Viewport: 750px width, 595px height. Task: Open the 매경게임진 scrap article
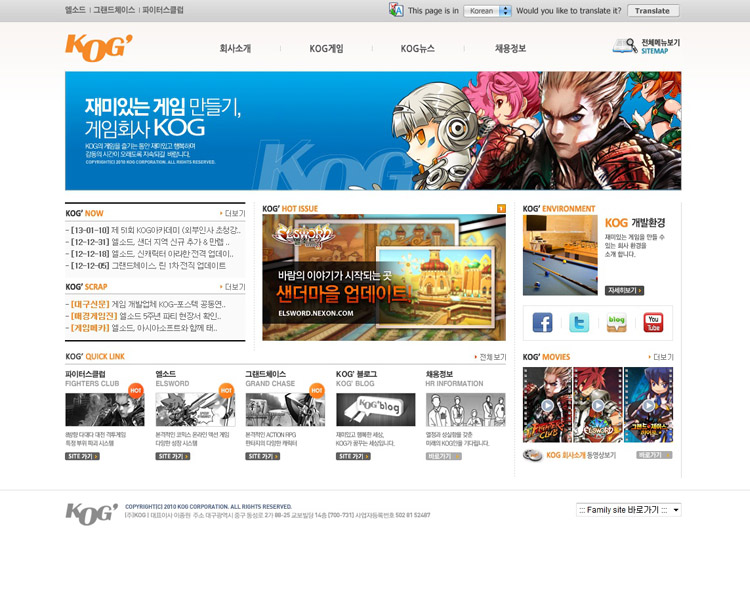tap(143, 316)
